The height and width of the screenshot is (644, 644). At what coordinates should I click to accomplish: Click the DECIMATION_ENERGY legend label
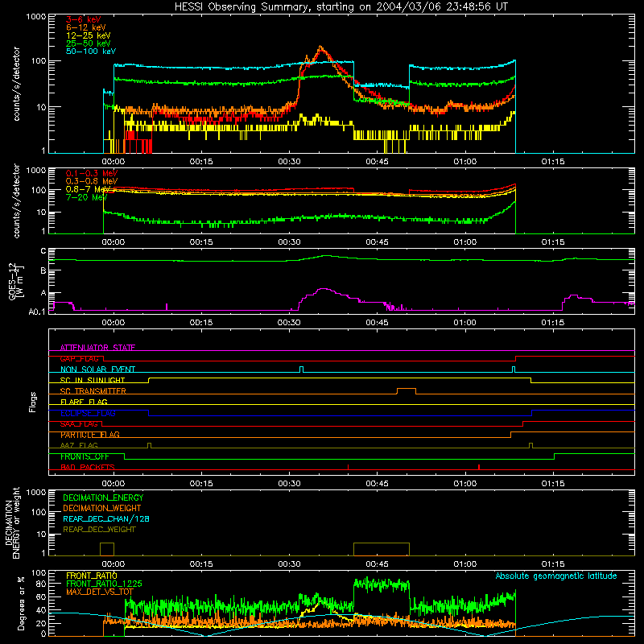tap(103, 497)
